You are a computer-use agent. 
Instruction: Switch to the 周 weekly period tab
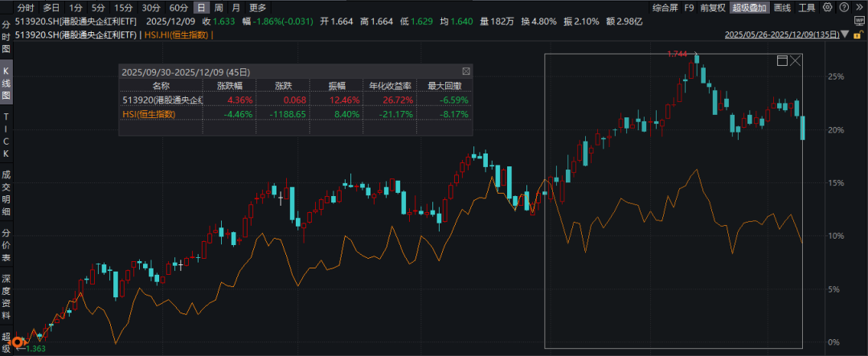(x=219, y=8)
